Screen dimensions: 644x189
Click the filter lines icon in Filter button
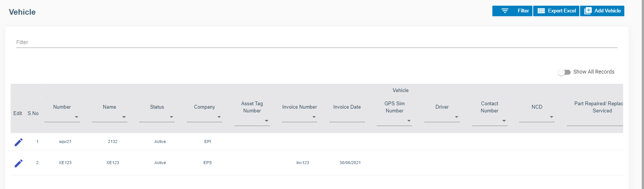tap(505, 11)
